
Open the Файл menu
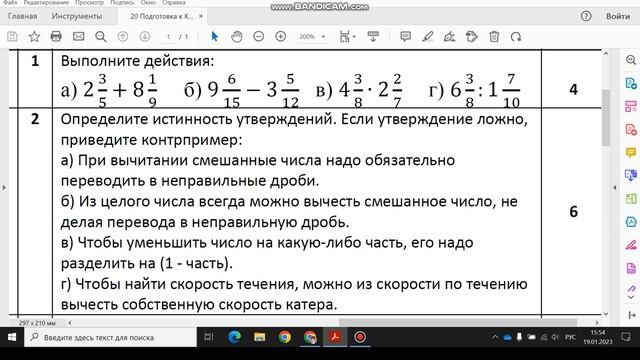tap(10, 2)
